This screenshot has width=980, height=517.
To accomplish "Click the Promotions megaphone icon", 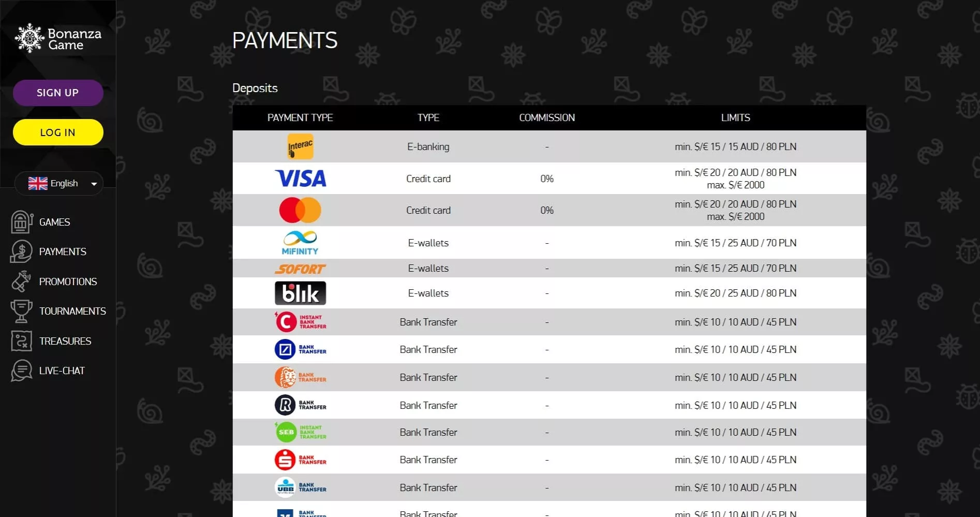I will [21, 282].
